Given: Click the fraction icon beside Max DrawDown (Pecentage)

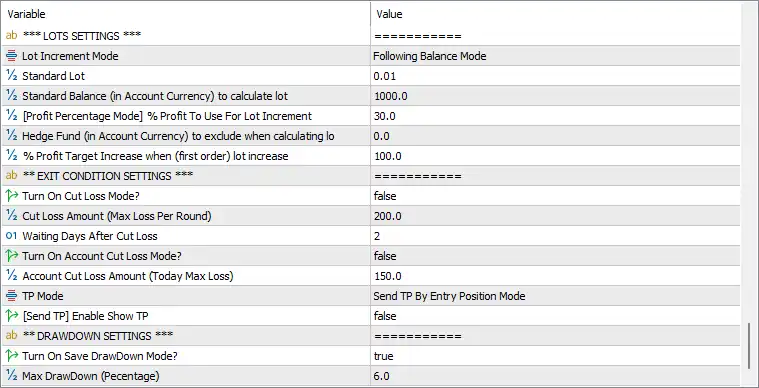Looking at the screenshot, I should coord(11,376).
